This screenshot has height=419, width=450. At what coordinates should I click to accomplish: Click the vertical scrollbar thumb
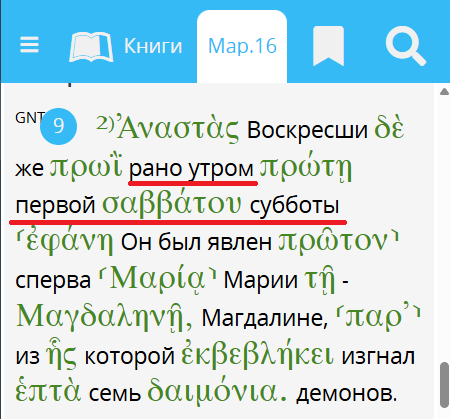[444, 385]
